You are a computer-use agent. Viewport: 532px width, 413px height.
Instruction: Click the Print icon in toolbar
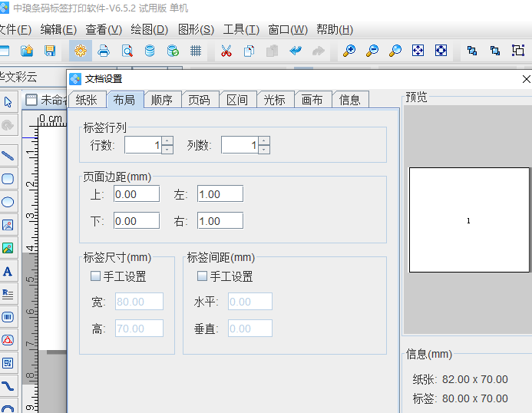point(104,51)
